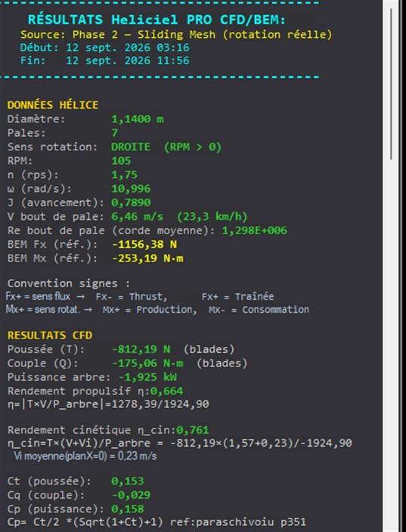
Task: Click the Début 12 sept. 2026 03:16 timestamp
Action: (x=104, y=47)
